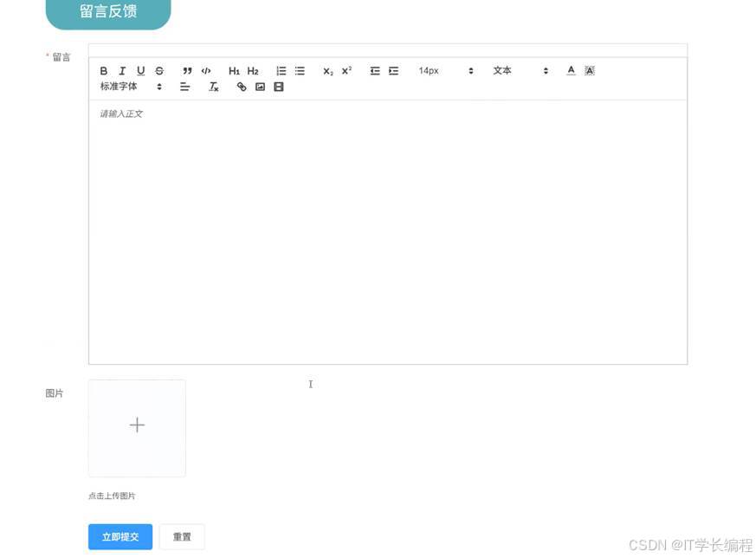Insert a hyperlink
The height and width of the screenshot is (558, 756).
point(242,87)
